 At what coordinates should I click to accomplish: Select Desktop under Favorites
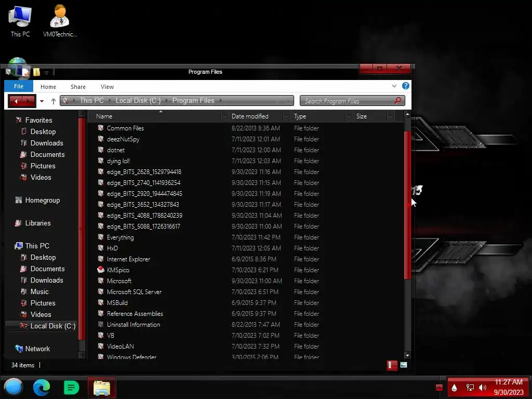click(43, 131)
